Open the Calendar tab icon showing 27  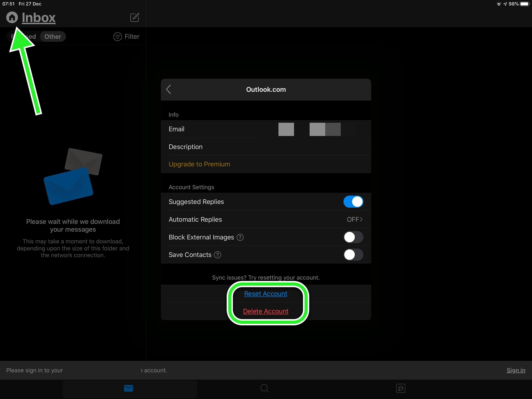[400, 388]
